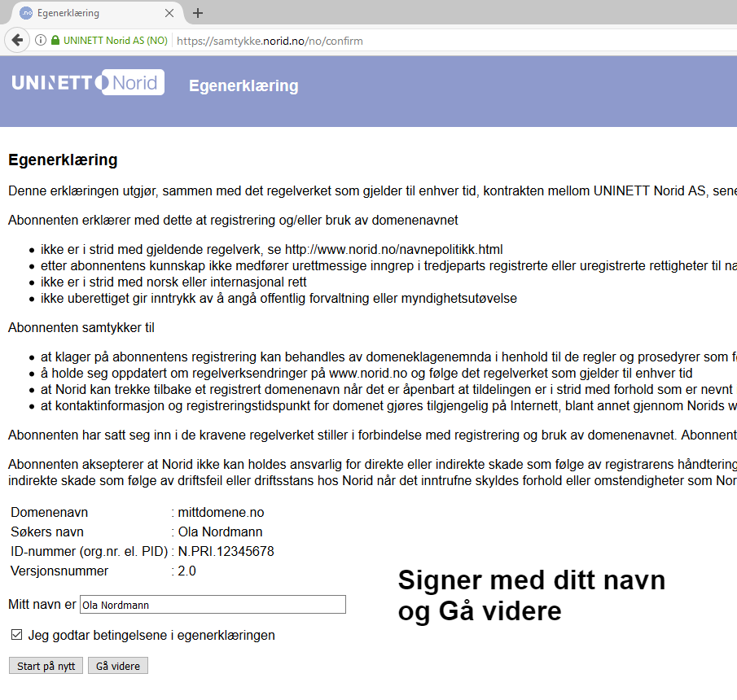Image resolution: width=737 pixels, height=700 pixels.
Task: Click the browser back arrow button
Action: 17,41
